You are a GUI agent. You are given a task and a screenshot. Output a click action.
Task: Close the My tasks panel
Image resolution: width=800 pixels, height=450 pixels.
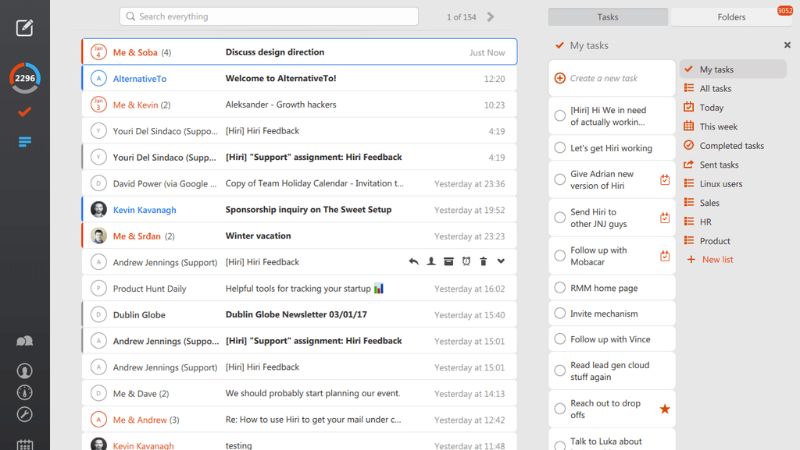point(787,45)
